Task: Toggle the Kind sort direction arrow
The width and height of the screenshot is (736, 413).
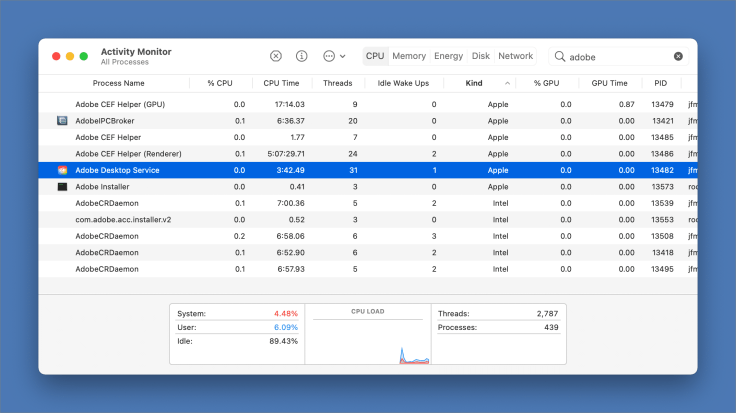Action: tap(507, 83)
